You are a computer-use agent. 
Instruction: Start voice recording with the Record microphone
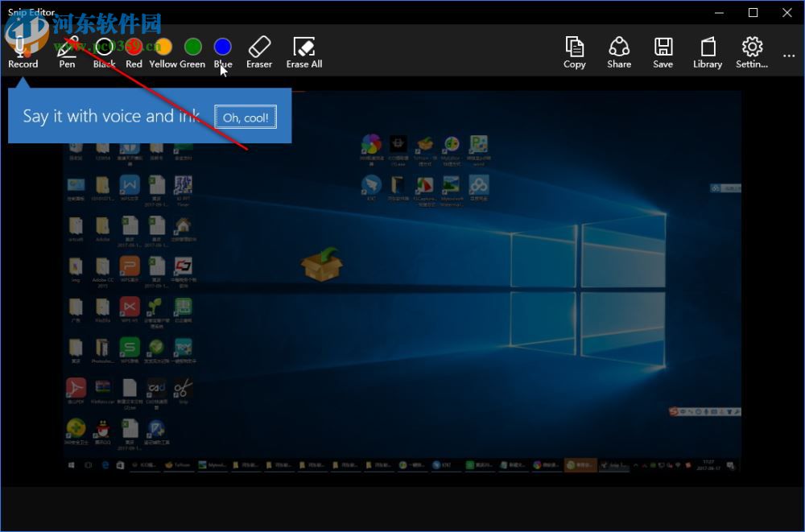[x=23, y=52]
